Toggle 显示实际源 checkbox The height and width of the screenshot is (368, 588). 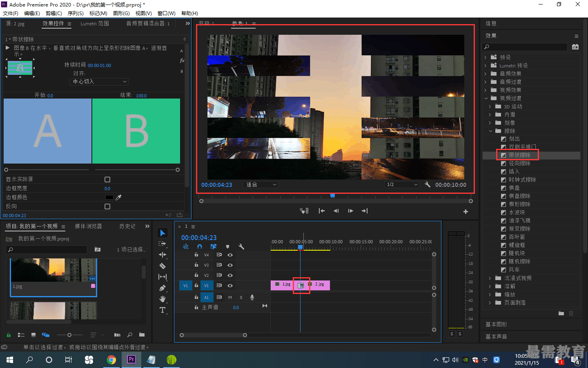(107, 180)
